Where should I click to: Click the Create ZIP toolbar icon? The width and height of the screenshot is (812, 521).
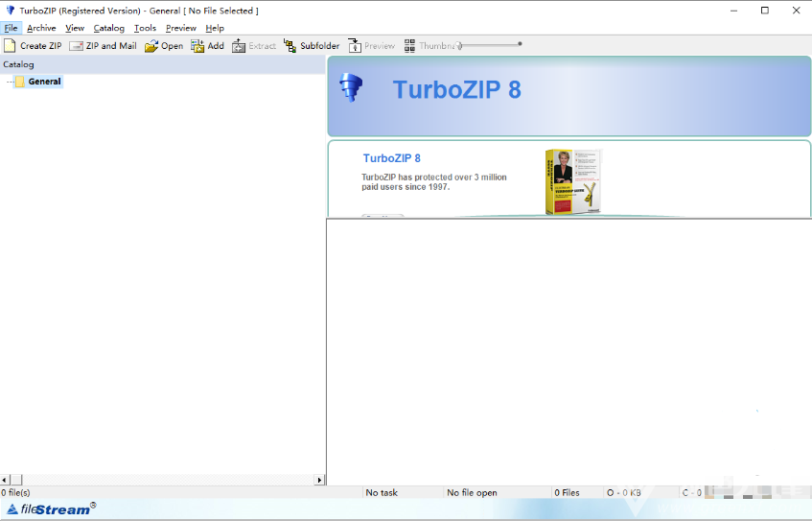point(10,46)
